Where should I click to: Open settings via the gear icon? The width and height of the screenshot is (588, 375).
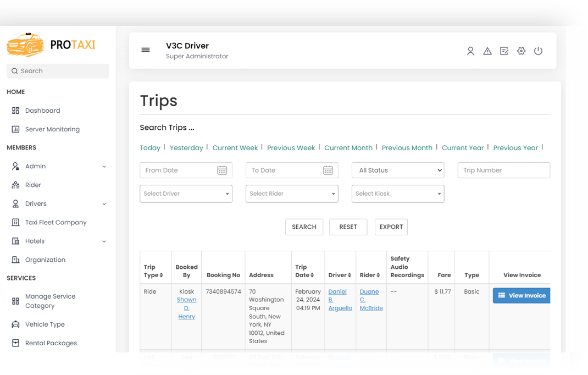(521, 51)
